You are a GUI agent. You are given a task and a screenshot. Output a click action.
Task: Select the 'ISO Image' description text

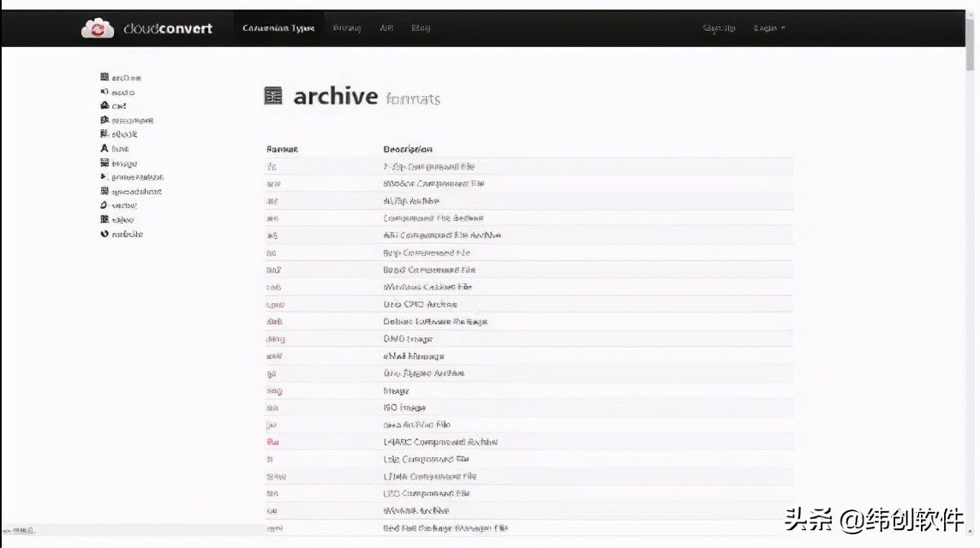[x=404, y=408]
